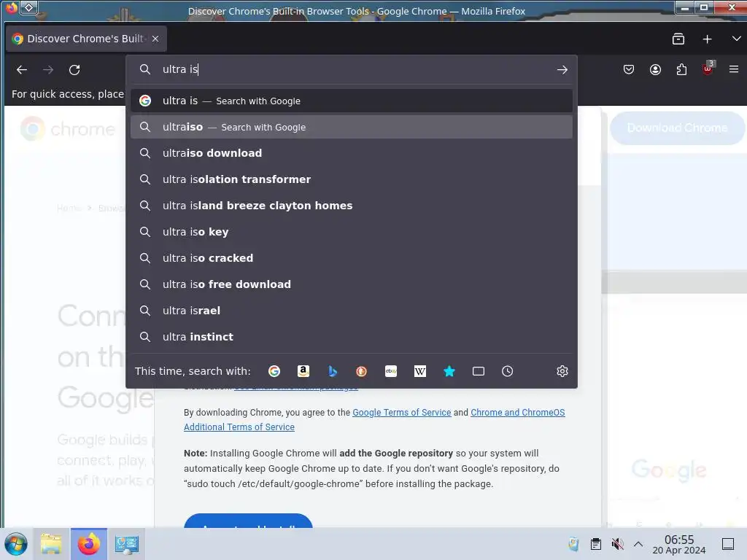Search this time with DuckDuckGo icon
The width and height of the screenshot is (747, 560).
(x=362, y=371)
